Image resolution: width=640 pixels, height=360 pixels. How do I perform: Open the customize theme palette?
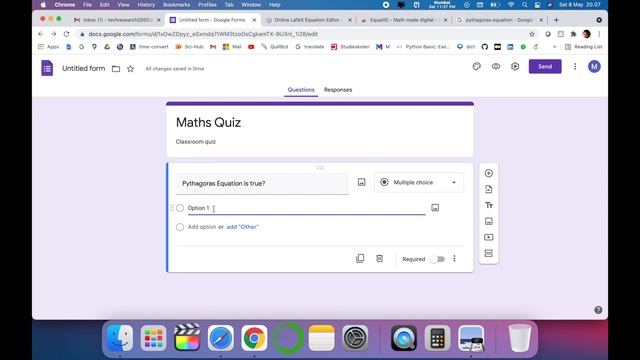pyautogui.click(x=476, y=67)
